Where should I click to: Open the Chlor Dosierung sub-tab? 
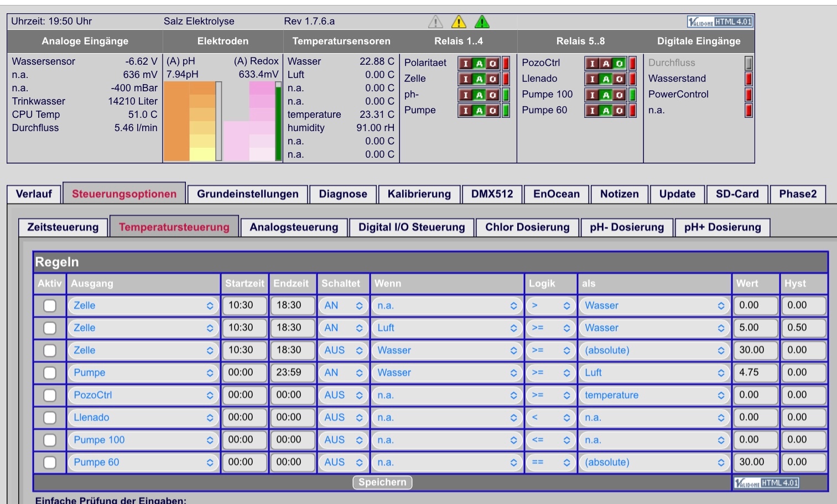tap(527, 227)
